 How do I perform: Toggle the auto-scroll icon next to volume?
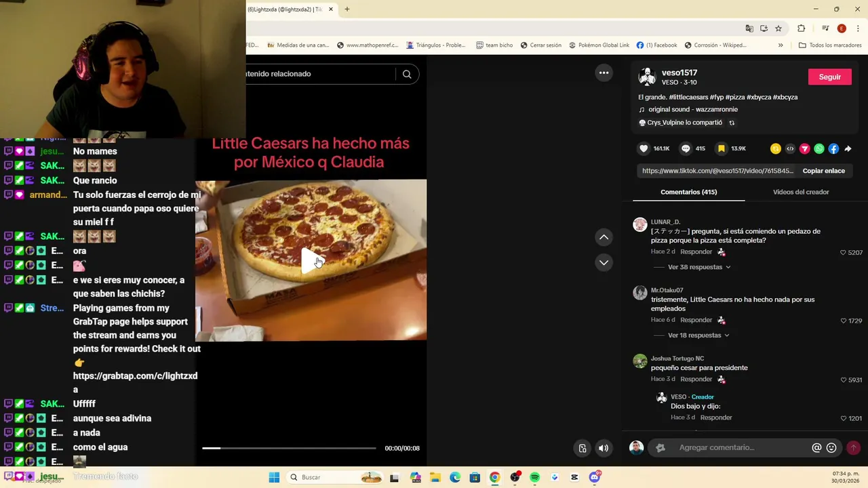[x=582, y=448]
